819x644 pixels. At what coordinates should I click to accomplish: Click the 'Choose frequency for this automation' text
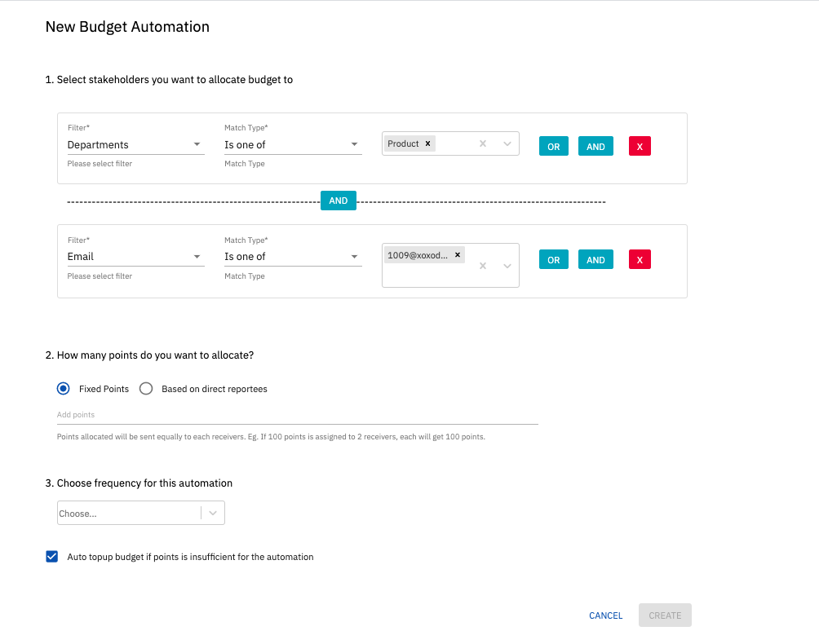point(144,483)
